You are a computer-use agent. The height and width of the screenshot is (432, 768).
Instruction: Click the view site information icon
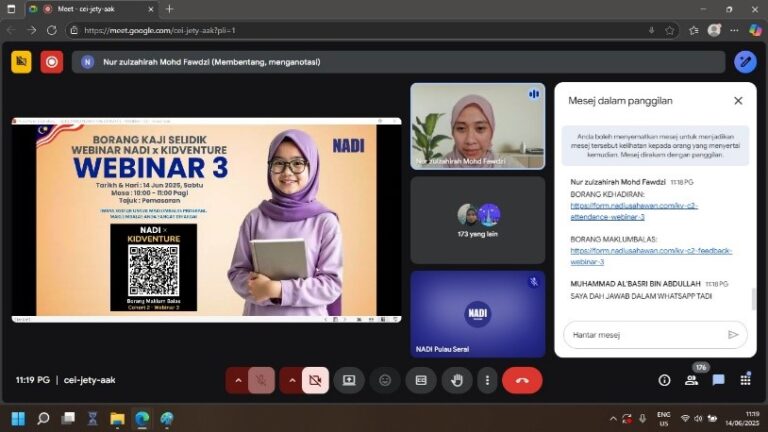click(74, 30)
